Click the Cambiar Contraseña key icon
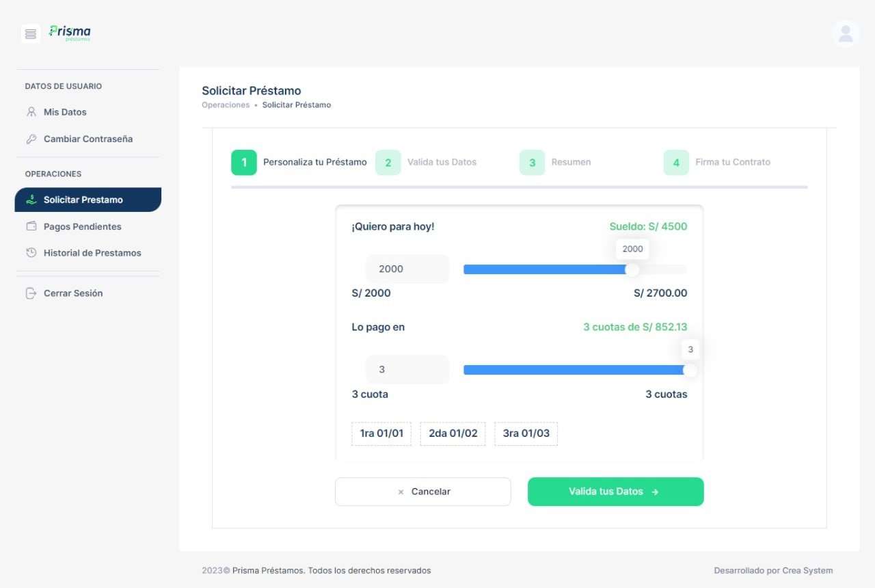Screen dimensions: 875x588 point(31,139)
